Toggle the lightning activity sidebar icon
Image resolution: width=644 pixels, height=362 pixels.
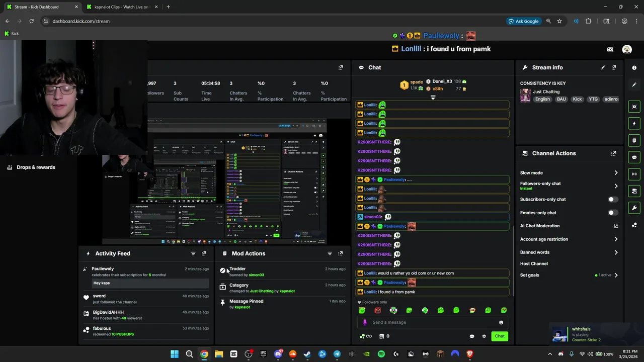tap(634, 124)
